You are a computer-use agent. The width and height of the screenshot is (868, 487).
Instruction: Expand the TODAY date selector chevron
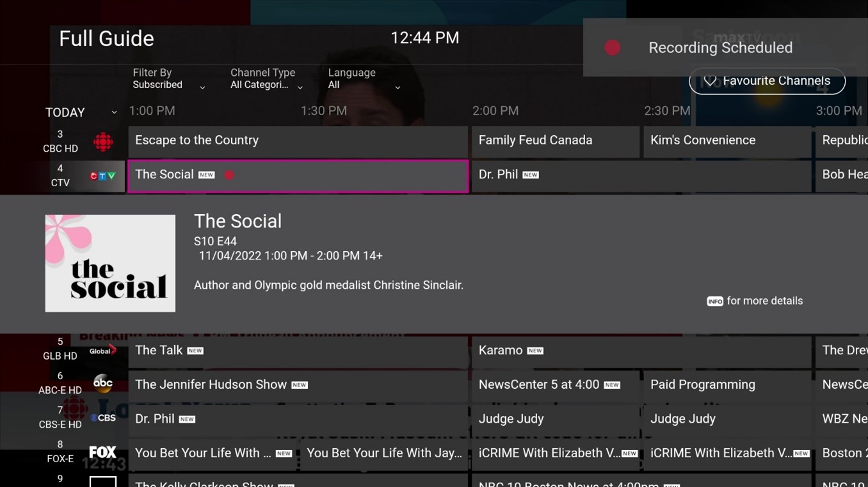[x=114, y=112]
